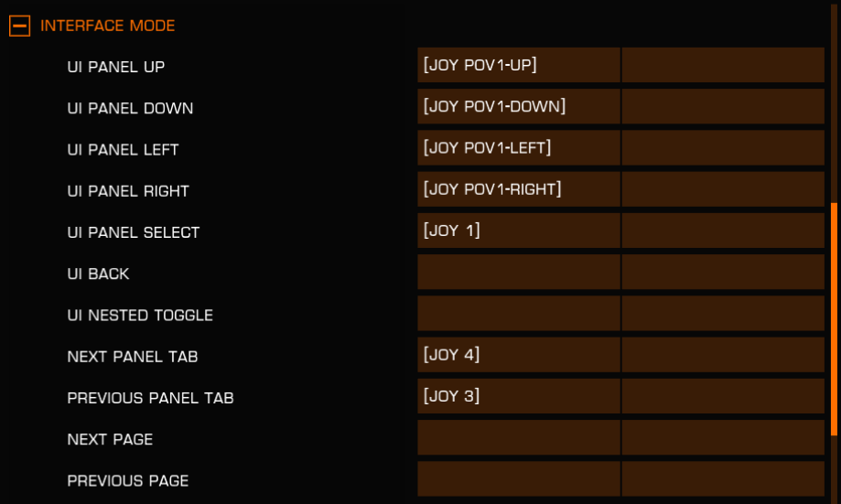Click the orange vertical scrollbar thumb
Screen dimensions: 841x504
click(834, 319)
